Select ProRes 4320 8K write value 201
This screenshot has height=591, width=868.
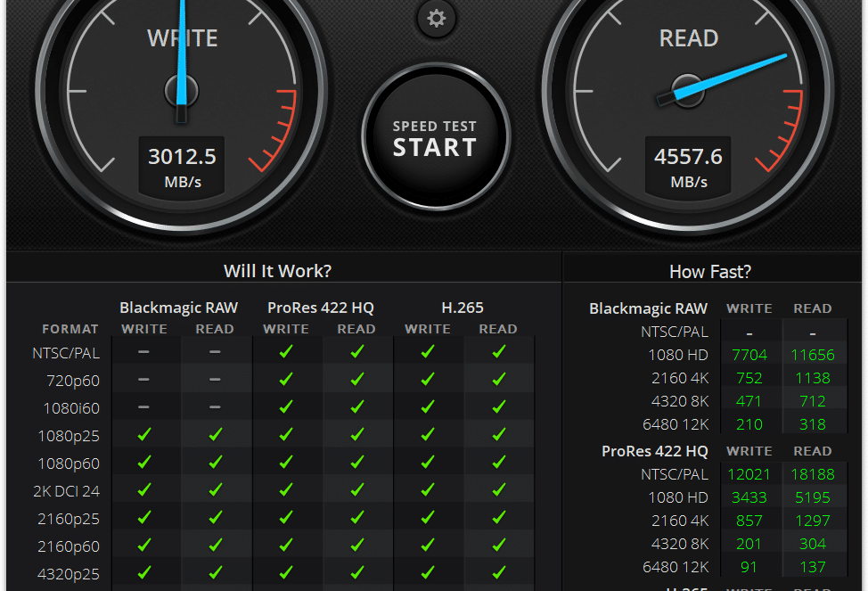[749, 544]
